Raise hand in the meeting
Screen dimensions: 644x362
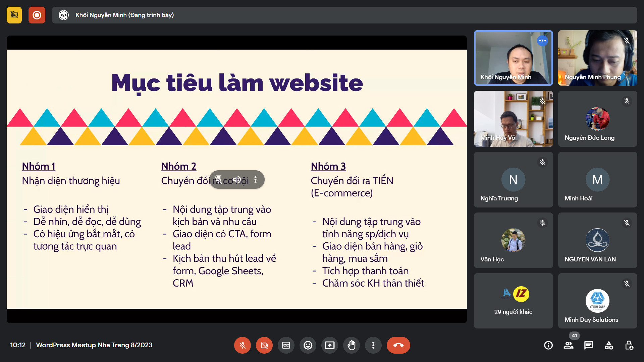point(352,345)
